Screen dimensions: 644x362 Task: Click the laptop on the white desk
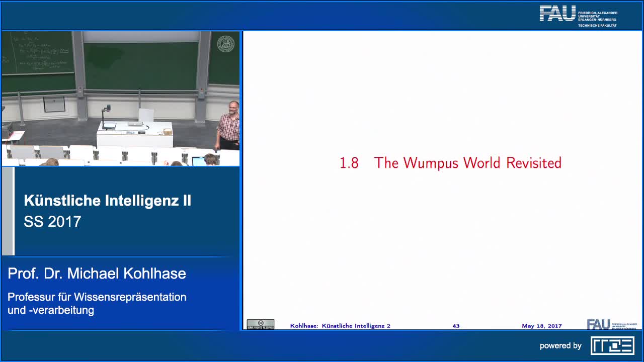click(x=135, y=123)
